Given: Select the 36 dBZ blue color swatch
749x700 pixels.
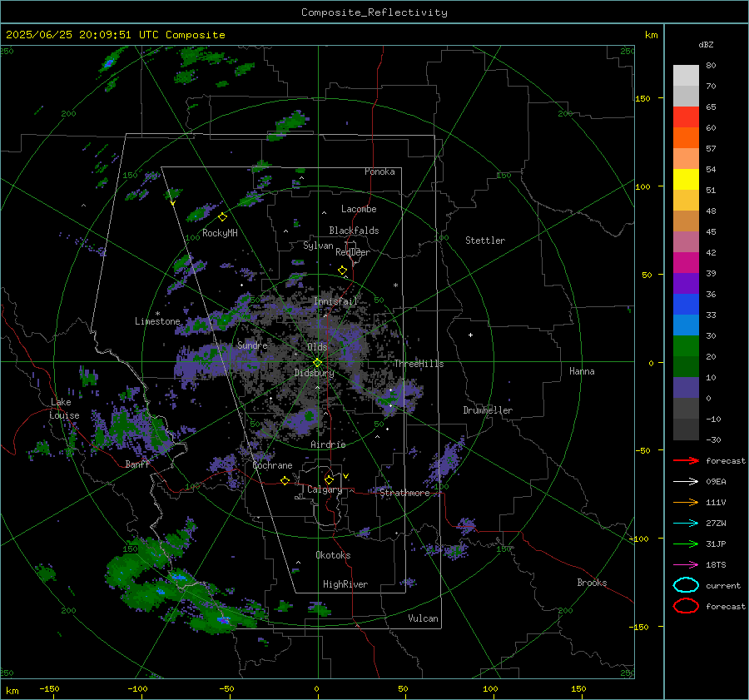Looking at the screenshot, I should point(686,304).
